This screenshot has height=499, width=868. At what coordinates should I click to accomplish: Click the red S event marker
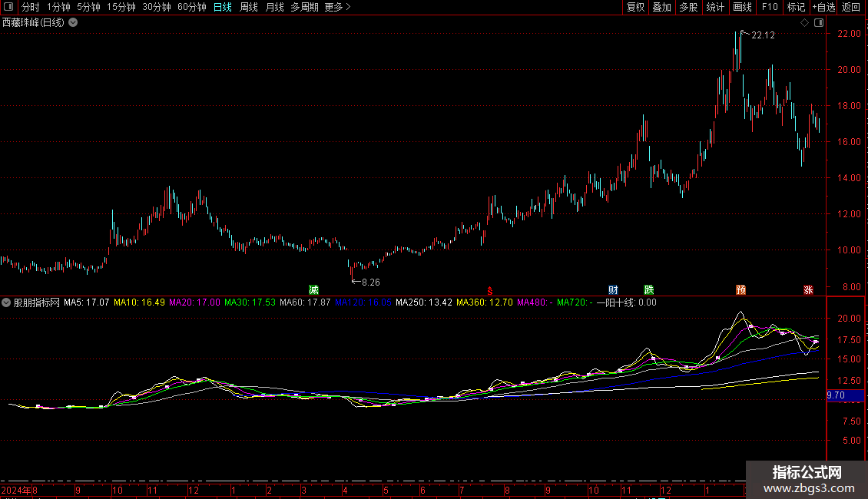(490, 291)
